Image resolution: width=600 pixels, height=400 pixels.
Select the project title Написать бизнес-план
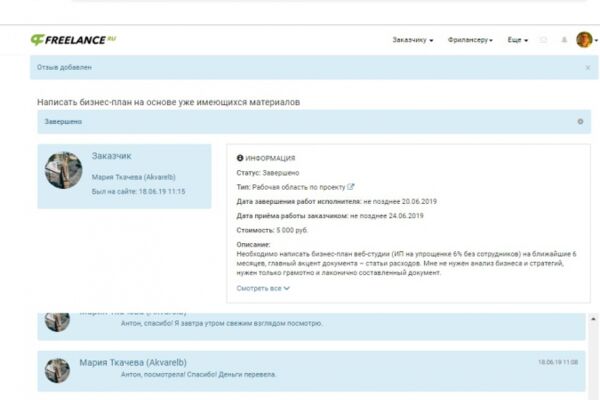pyautogui.click(x=168, y=102)
